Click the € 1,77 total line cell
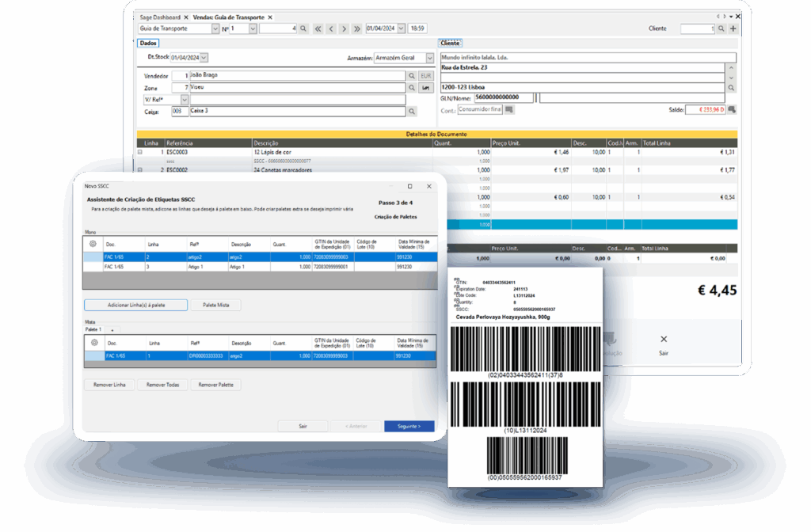Screen dimensions: 811x532 coord(689,170)
